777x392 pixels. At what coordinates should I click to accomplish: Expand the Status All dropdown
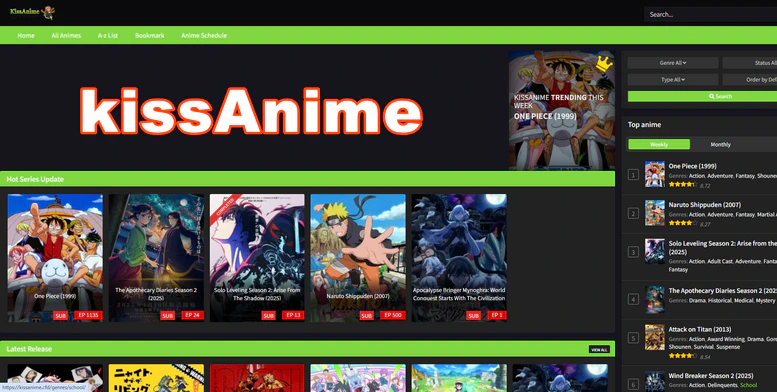[750, 63]
